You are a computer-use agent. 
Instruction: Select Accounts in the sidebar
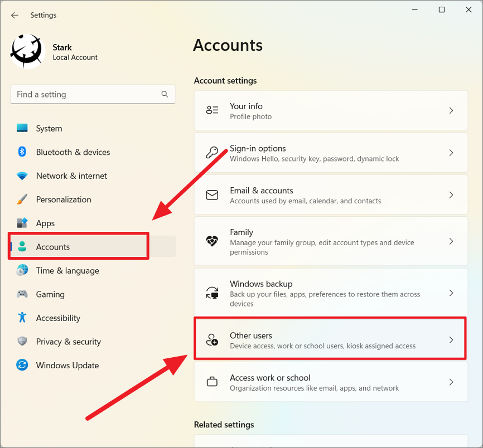[93, 246]
